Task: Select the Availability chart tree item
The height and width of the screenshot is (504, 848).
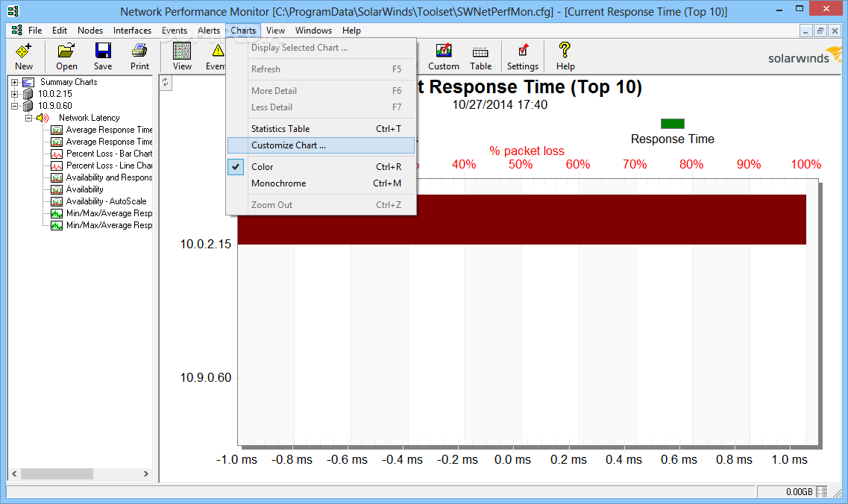Action: [85, 189]
